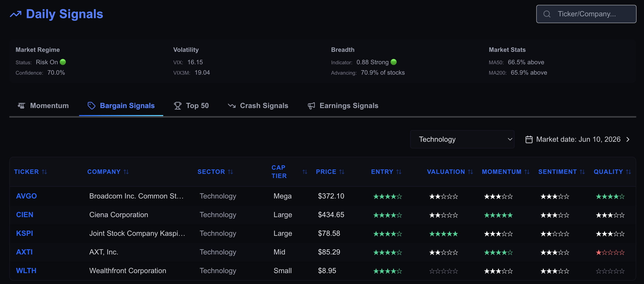
Task: Click the KSPI sentiment star rating
Action: [555, 234]
